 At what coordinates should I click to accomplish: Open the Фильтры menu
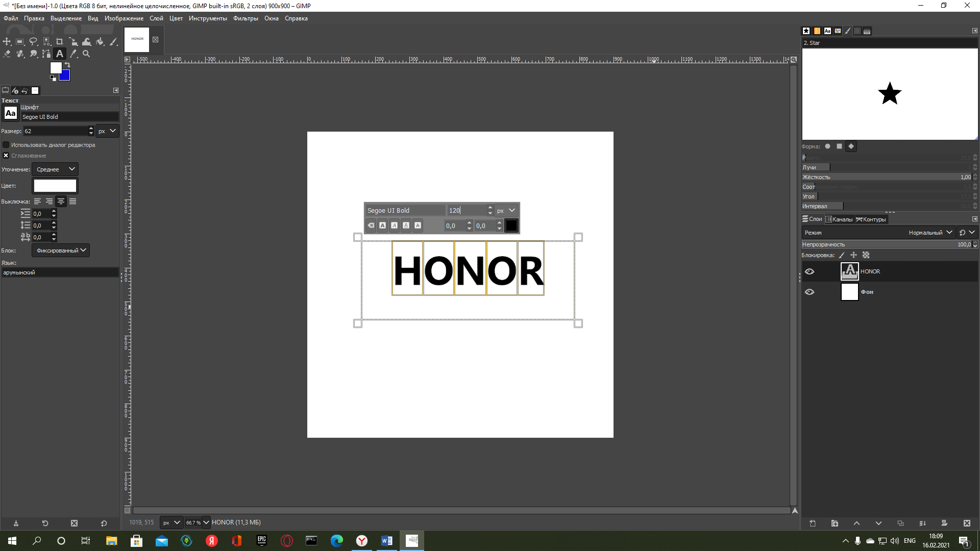tap(246, 18)
